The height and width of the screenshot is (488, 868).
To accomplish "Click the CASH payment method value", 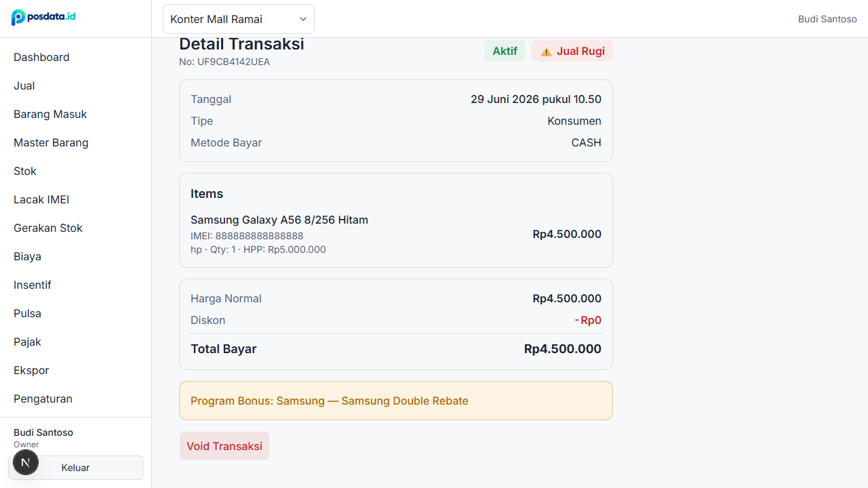I will pos(587,142).
